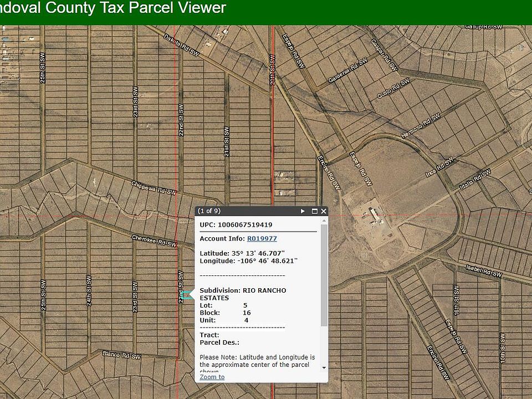Select the UPC: 1006067519419 text

pos(236,224)
